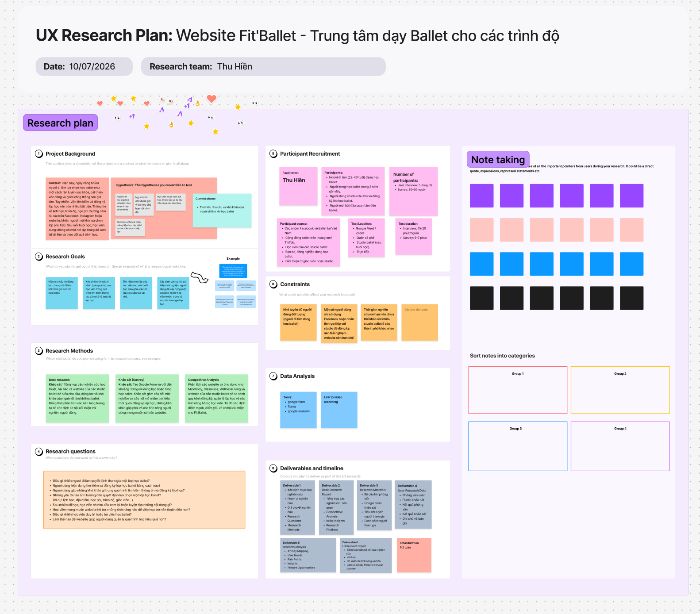Pick the leftmost purple square in Note taking

pyautogui.click(x=482, y=196)
